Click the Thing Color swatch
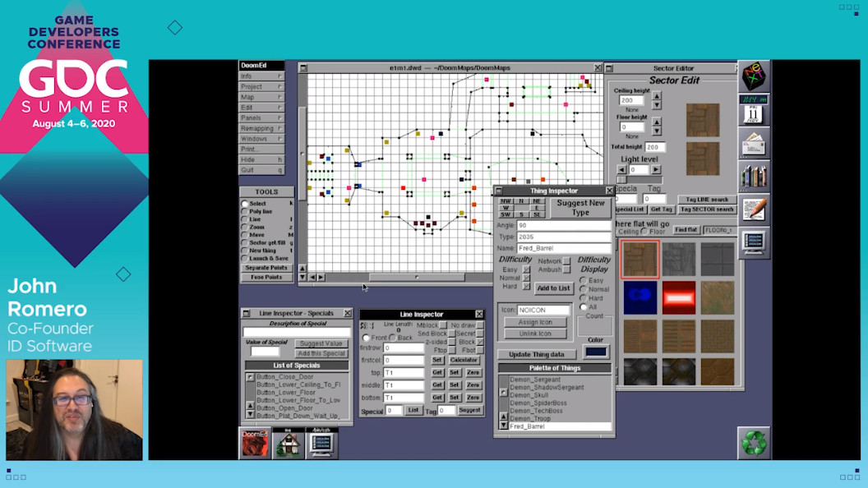The image size is (868, 488). (x=596, y=352)
